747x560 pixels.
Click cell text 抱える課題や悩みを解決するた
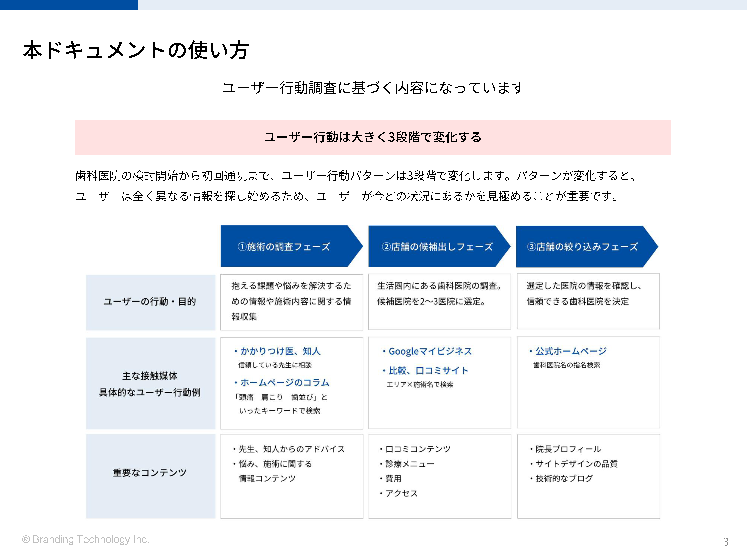point(291,286)
